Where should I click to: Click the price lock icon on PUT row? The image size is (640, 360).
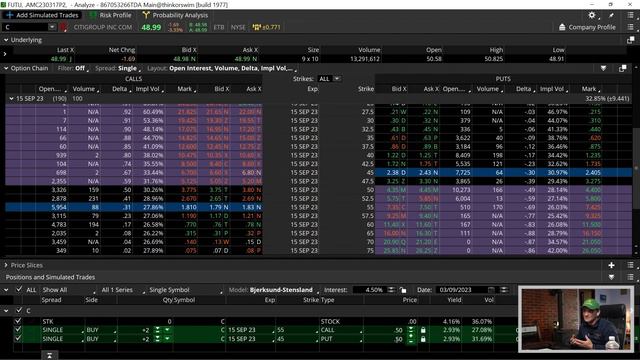pyautogui.click(x=423, y=339)
